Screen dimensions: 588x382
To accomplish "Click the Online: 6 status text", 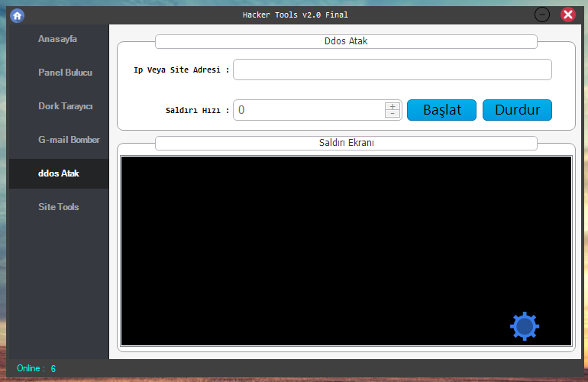I will 37,368.
